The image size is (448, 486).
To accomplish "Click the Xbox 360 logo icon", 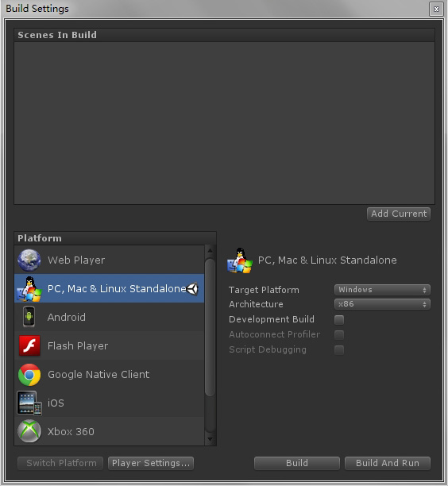I will [x=29, y=431].
